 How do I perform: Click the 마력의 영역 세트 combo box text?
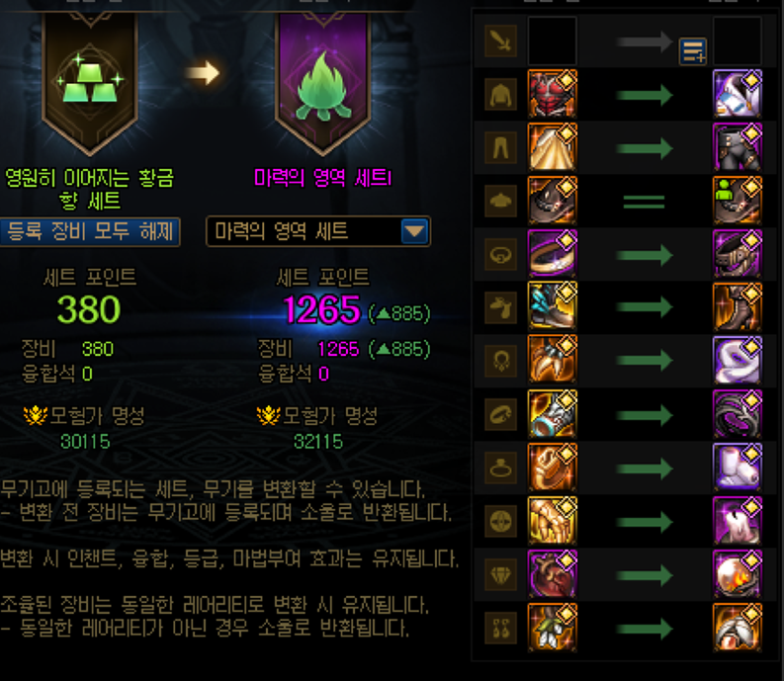click(x=281, y=231)
